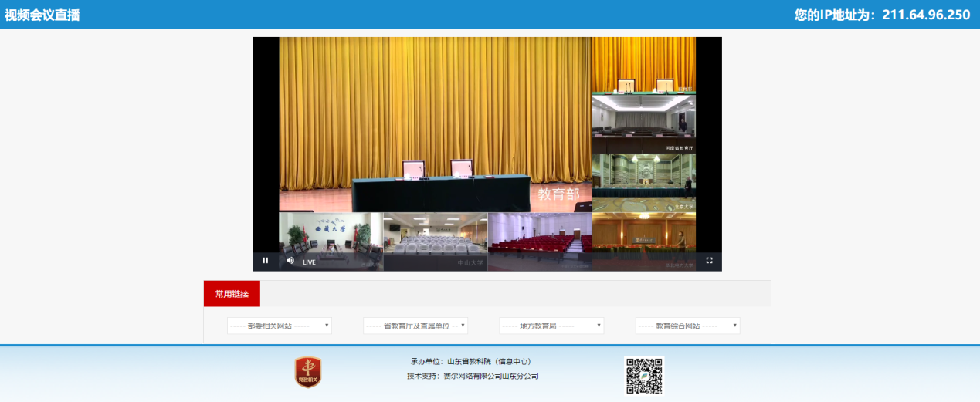Click the IP address text in header
This screenshot has height=402, width=980.
point(882,15)
